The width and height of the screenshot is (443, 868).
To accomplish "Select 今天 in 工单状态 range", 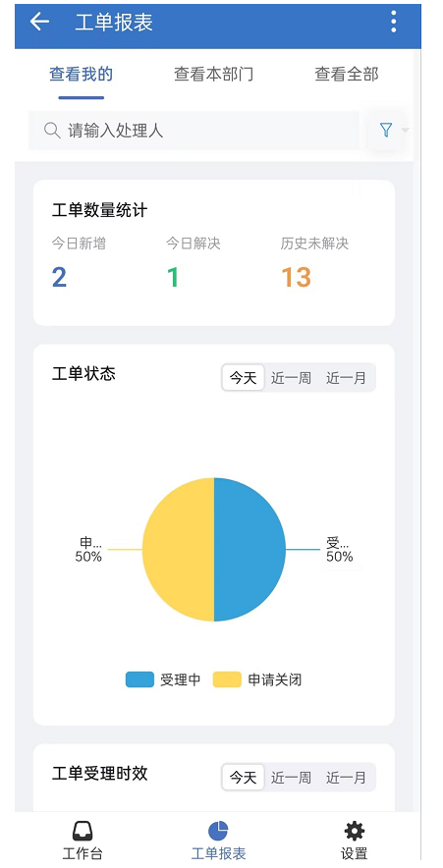I will point(243,377).
